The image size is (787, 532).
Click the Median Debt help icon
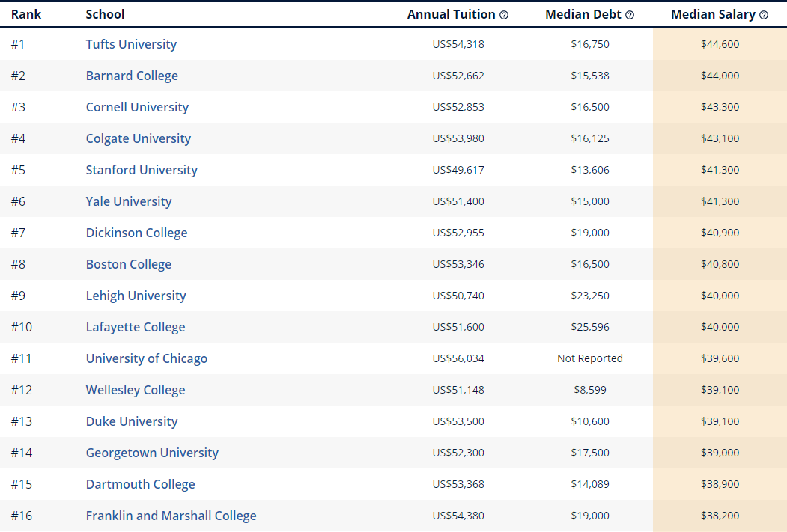(x=630, y=15)
